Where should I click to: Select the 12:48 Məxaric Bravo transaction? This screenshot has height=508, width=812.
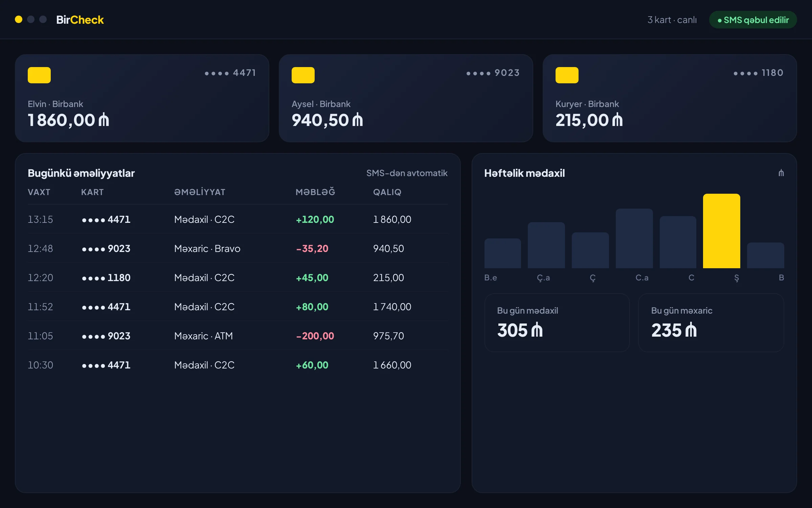[x=238, y=249]
